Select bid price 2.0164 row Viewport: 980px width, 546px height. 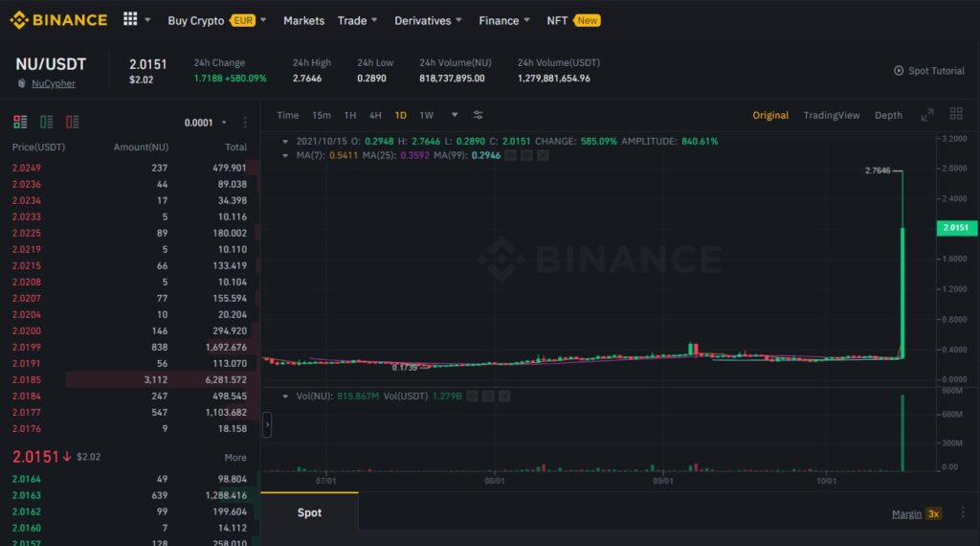tap(130, 479)
